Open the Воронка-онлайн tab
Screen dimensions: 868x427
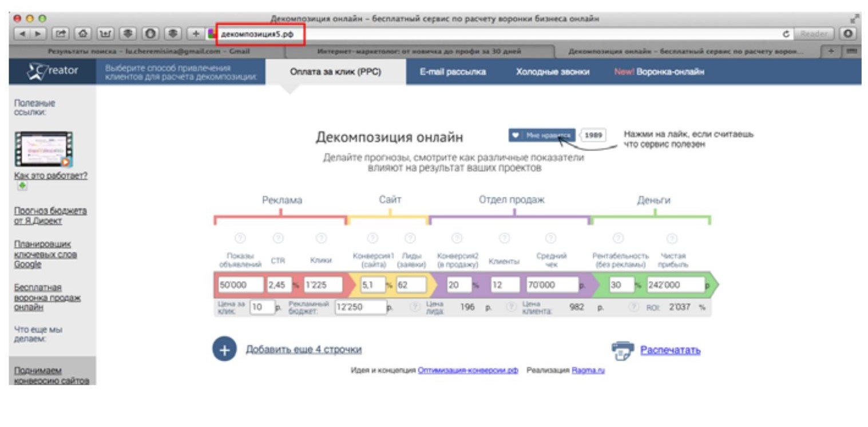pyautogui.click(x=659, y=72)
